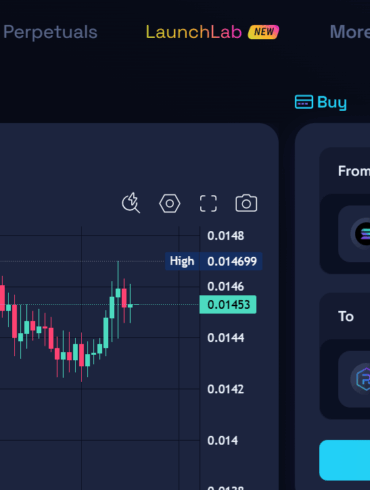Image resolution: width=370 pixels, height=490 pixels.
Task: Open chart settings hexagon icon
Action: coord(170,203)
